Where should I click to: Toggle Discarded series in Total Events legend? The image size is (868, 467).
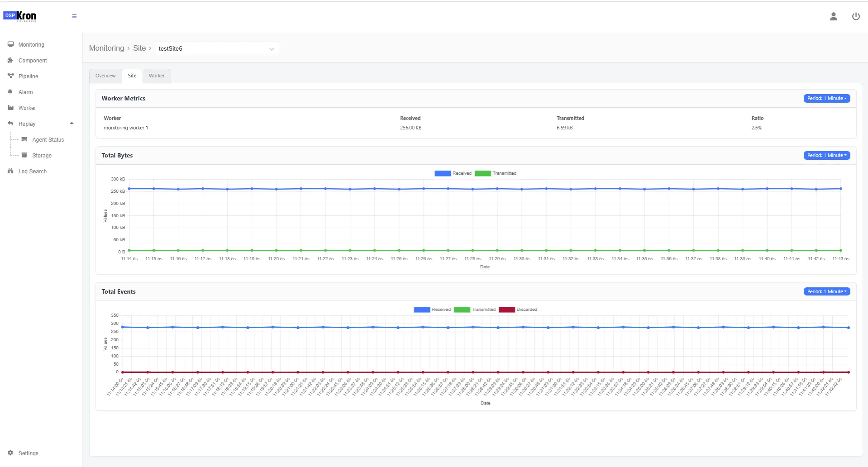click(x=518, y=310)
